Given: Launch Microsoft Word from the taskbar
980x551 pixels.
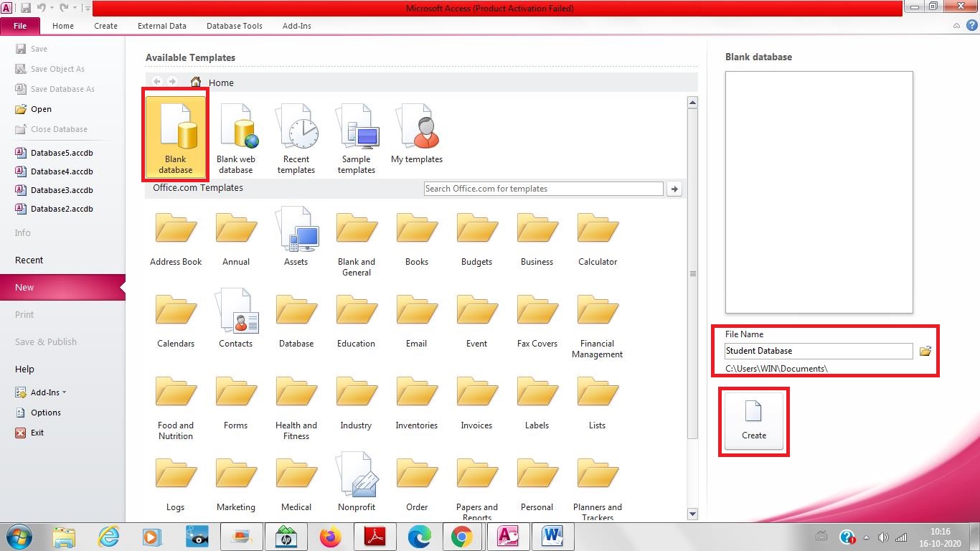Looking at the screenshot, I should pyautogui.click(x=552, y=536).
